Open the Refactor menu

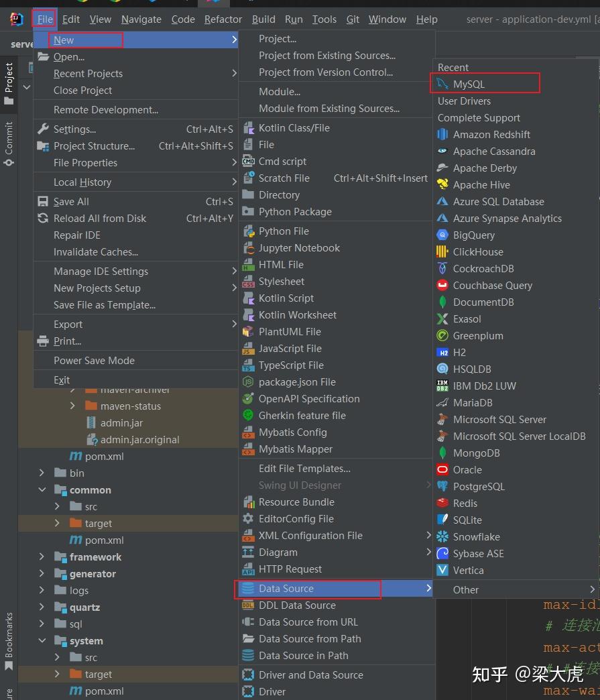click(x=223, y=19)
